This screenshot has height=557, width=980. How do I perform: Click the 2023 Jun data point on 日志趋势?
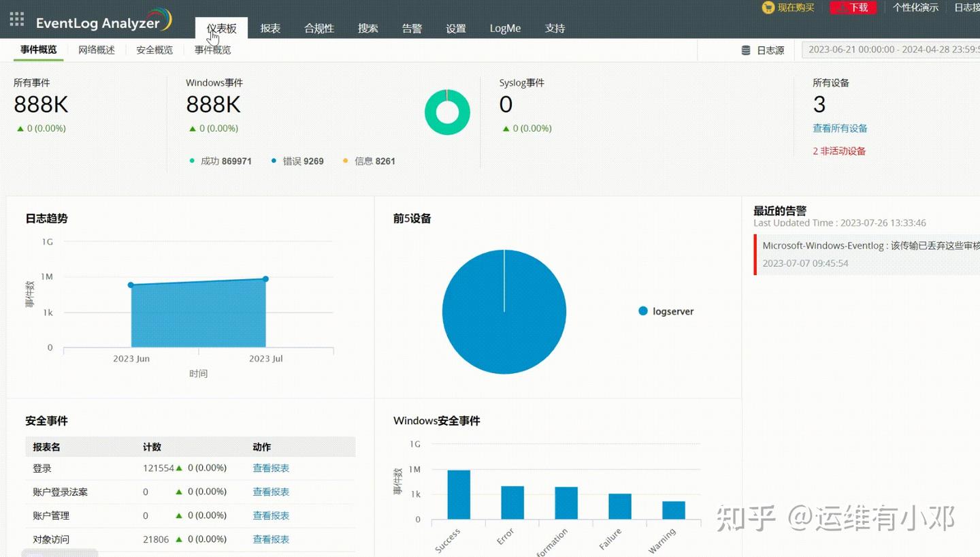(x=131, y=285)
